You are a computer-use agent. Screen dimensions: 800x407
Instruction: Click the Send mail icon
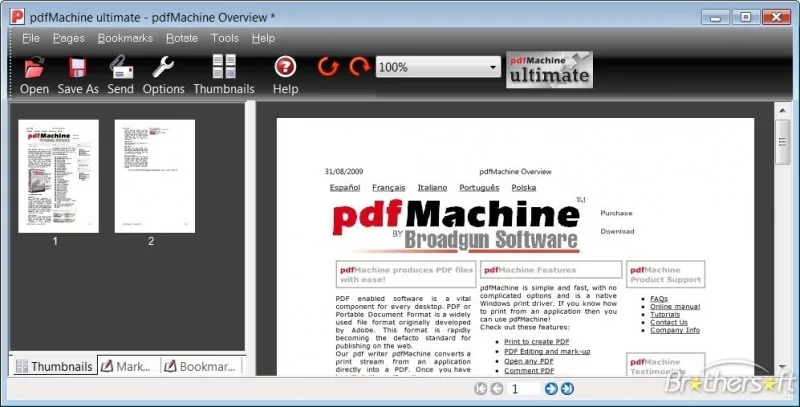point(121,67)
